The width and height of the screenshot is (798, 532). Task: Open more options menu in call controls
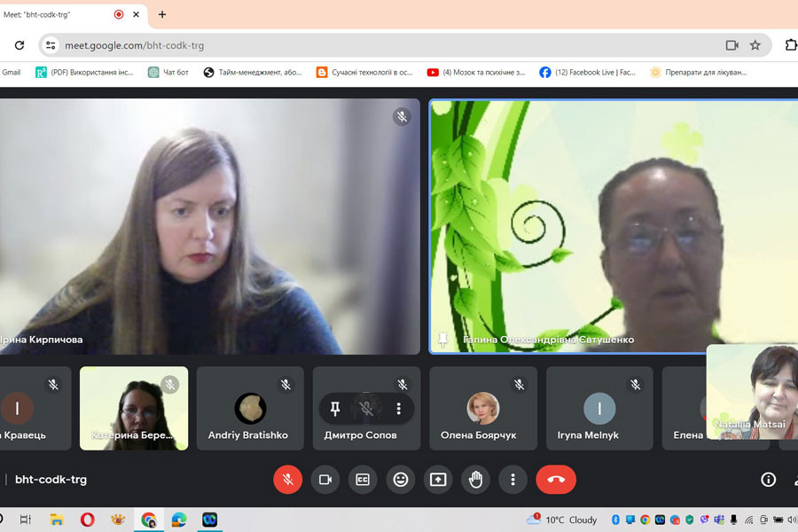(513, 479)
